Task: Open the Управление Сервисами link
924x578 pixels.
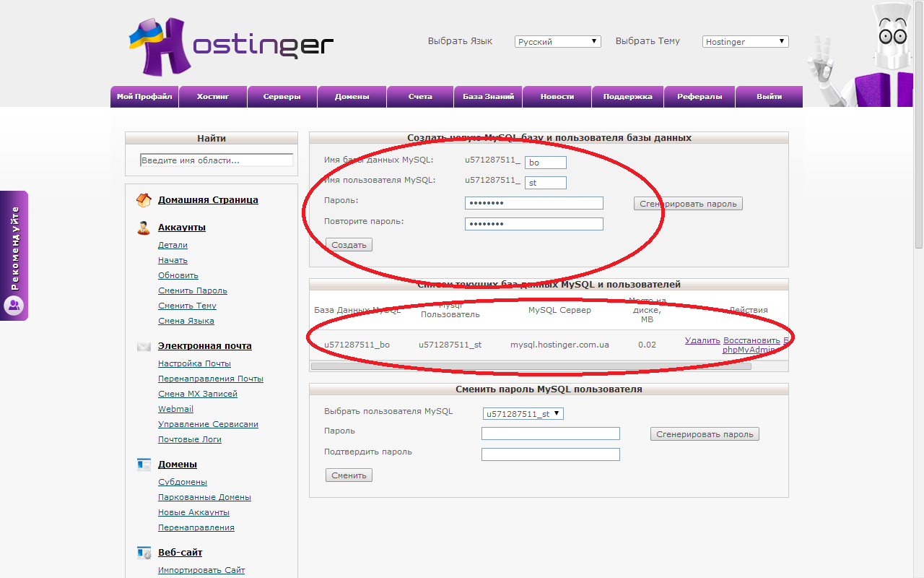Action: pyautogui.click(x=208, y=424)
